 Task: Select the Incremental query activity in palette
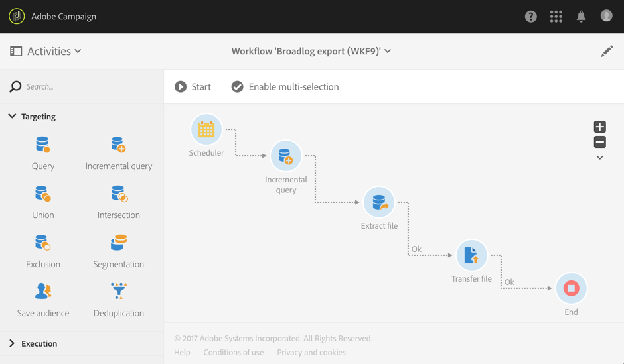118,145
